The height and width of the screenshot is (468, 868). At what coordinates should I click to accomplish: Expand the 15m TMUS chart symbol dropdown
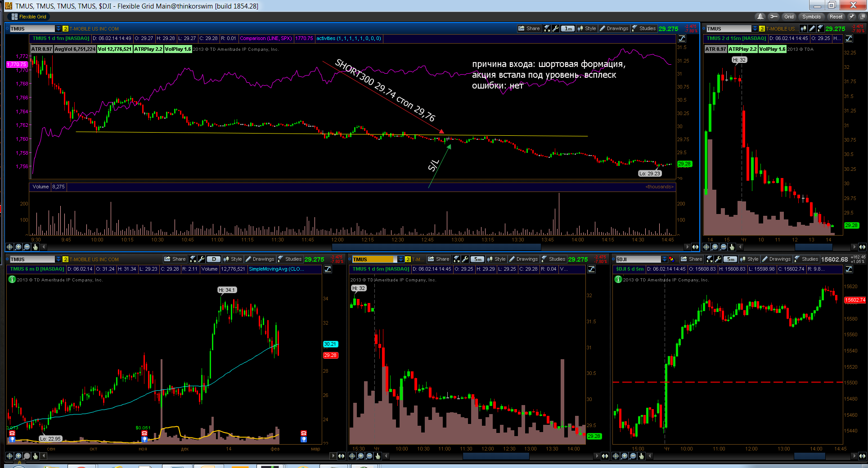coord(755,28)
